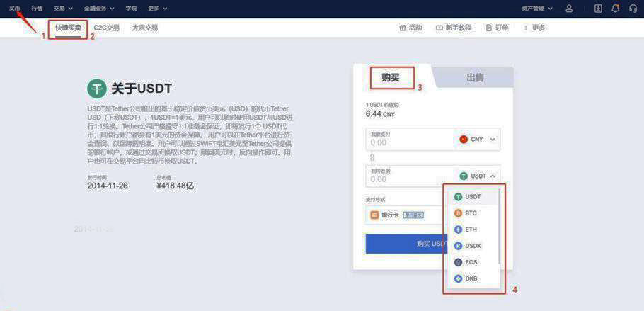Choose EOS in the coin list

pyautogui.click(x=471, y=262)
